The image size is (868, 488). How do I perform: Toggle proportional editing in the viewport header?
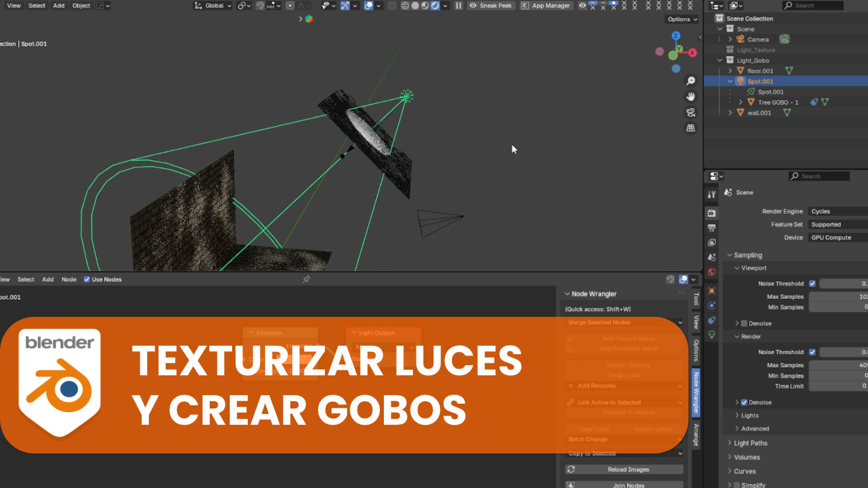tap(290, 5)
